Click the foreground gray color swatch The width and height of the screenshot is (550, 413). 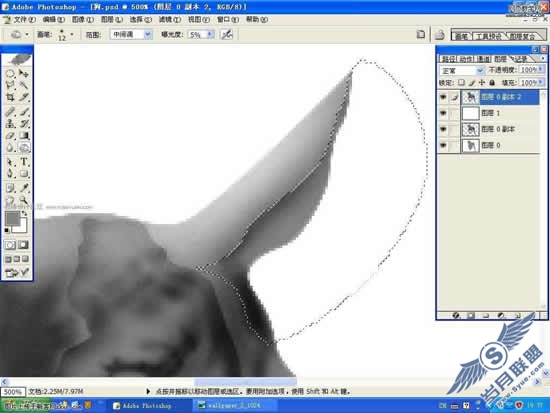point(12,218)
